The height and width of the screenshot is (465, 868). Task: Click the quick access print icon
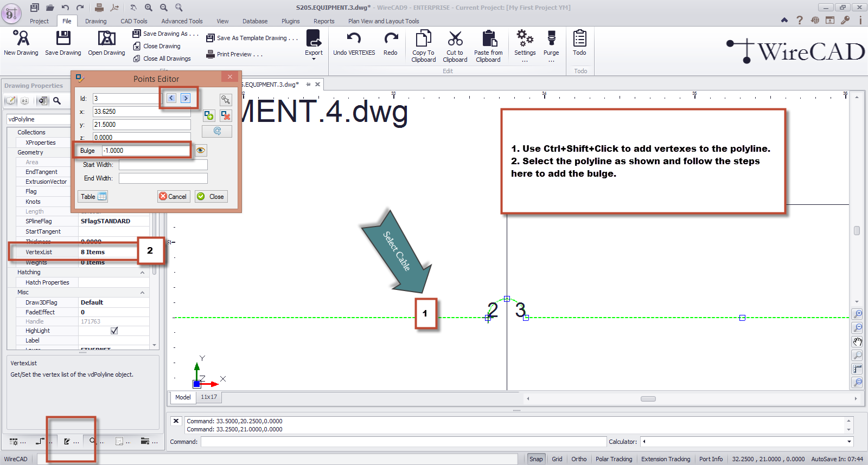click(99, 8)
